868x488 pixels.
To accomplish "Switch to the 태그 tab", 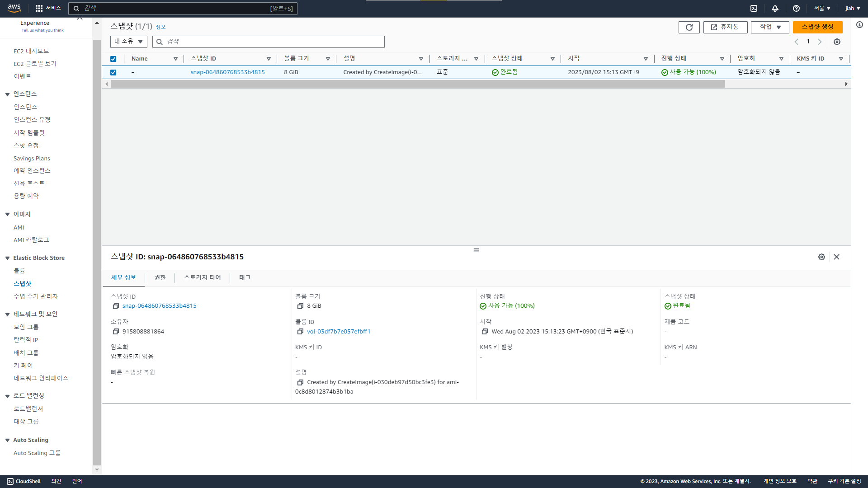I will pos(245,277).
